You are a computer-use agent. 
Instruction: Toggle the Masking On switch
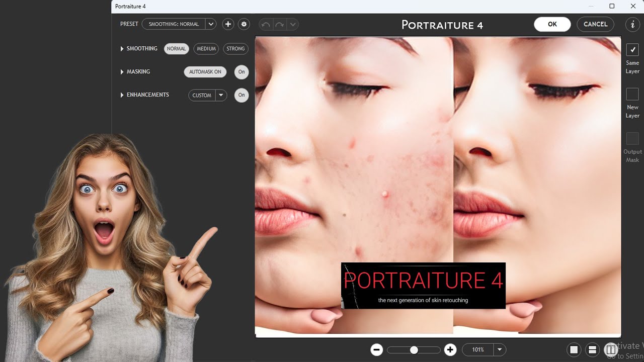(242, 72)
